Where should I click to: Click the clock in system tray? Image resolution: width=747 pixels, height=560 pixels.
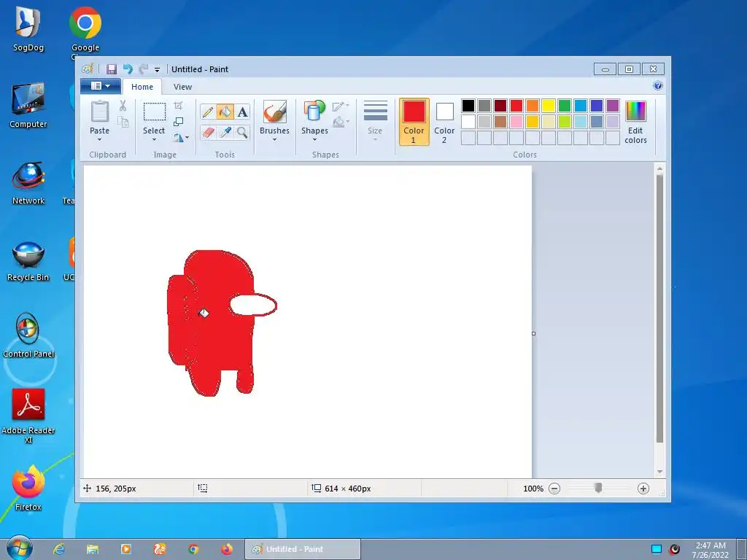coord(711,550)
